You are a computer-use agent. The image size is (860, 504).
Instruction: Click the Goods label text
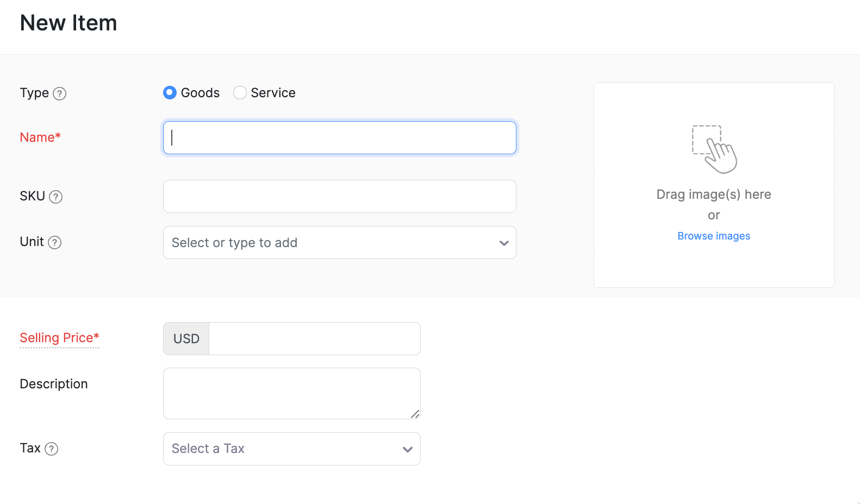click(x=200, y=93)
